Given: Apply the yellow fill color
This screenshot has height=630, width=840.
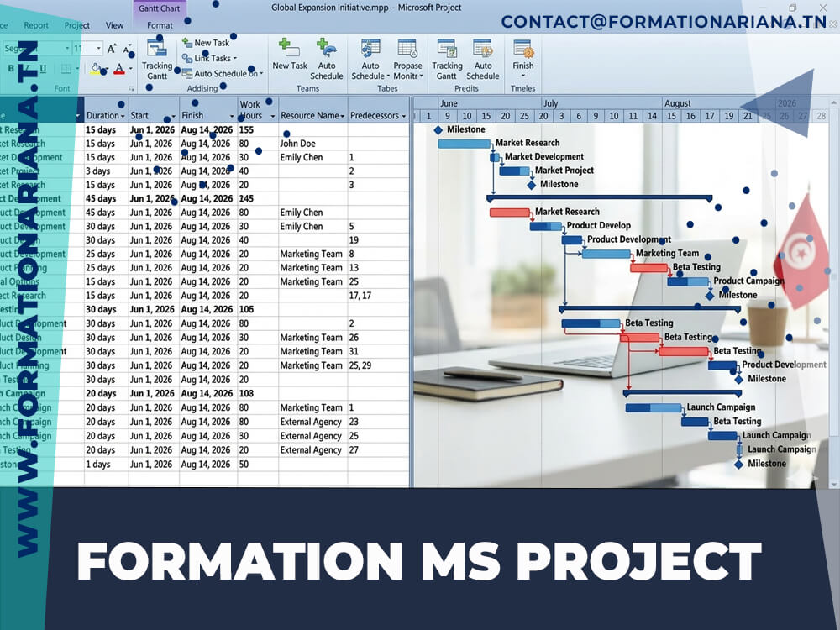Looking at the screenshot, I should pyautogui.click(x=96, y=69).
